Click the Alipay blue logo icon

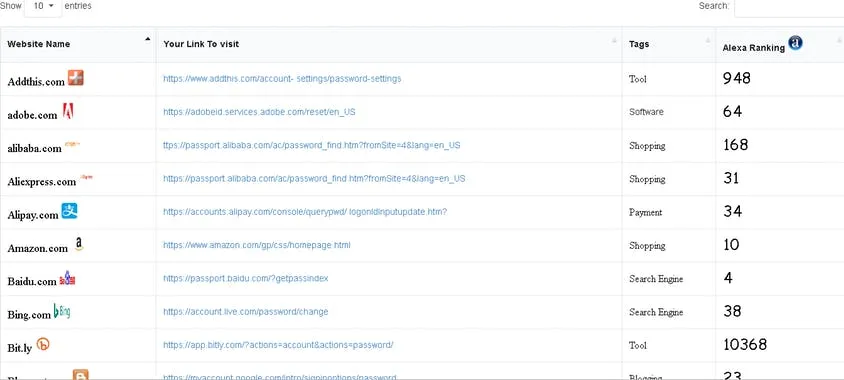pyautogui.click(x=69, y=211)
